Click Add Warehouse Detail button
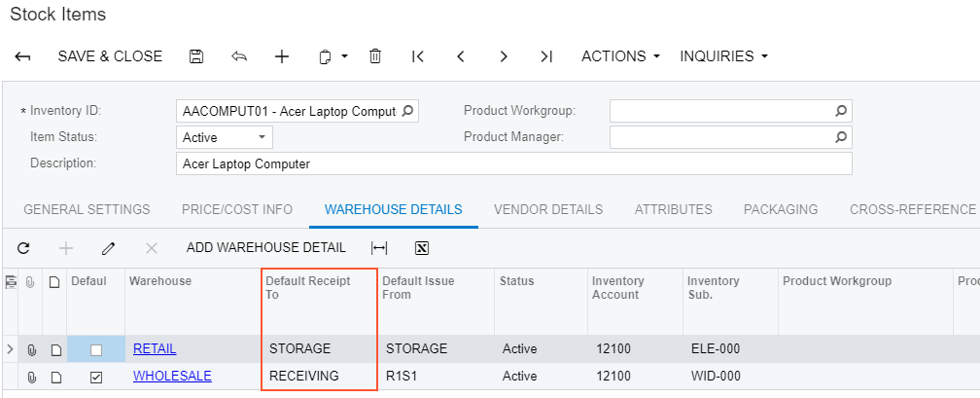980x398 pixels. pyautogui.click(x=265, y=248)
